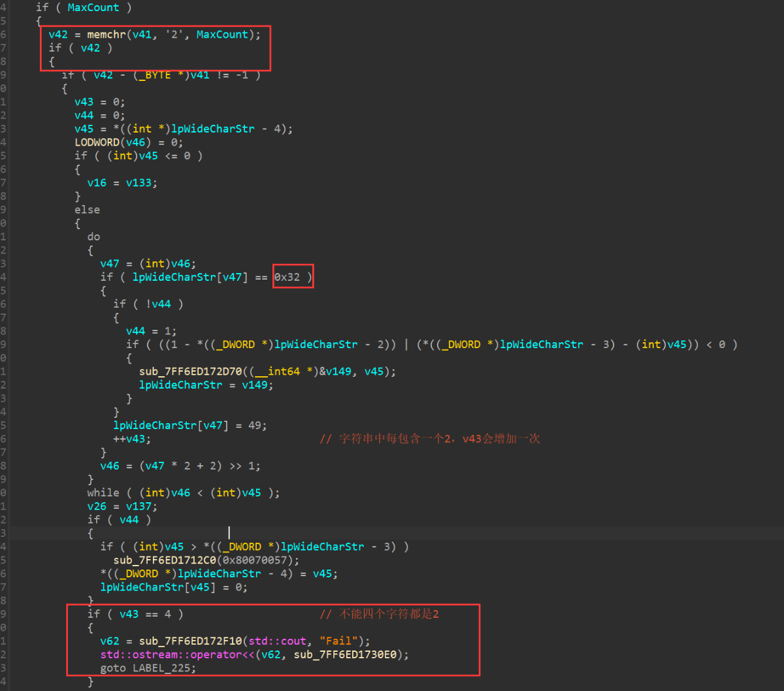This screenshot has width=784, height=691.
Task: Click the 'lpWideCharStr = v149;' assignment
Action: pos(206,385)
